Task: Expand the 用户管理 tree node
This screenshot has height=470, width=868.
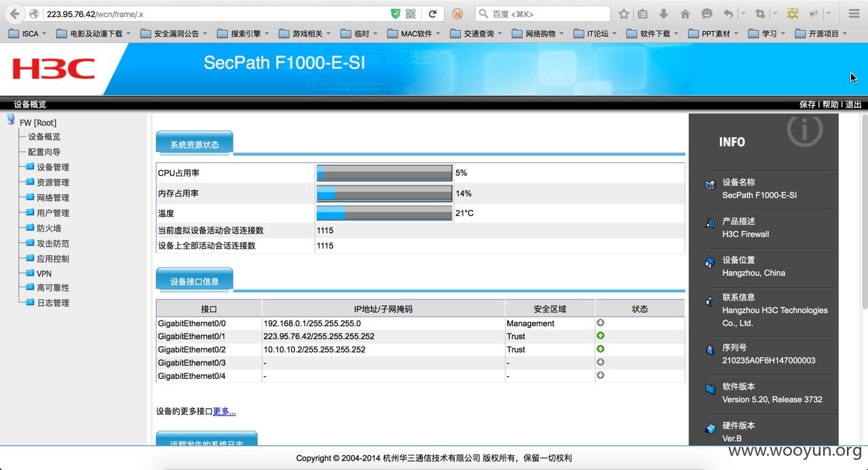Action: point(30,212)
